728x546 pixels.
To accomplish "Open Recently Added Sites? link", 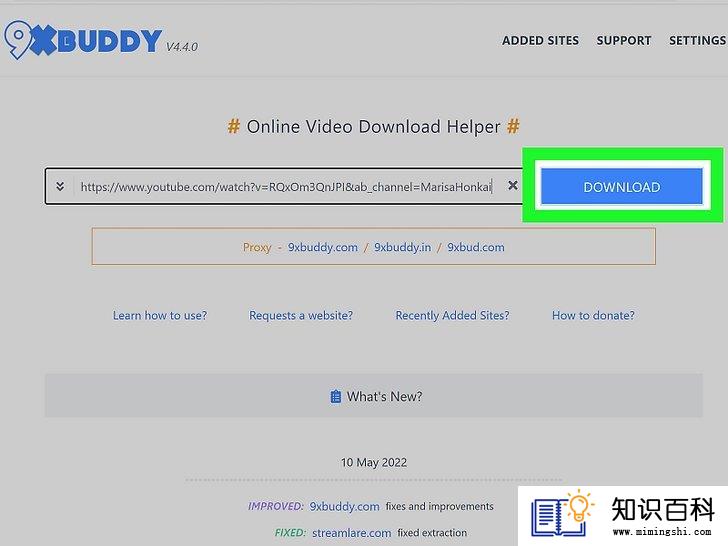I will (x=452, y=316).
